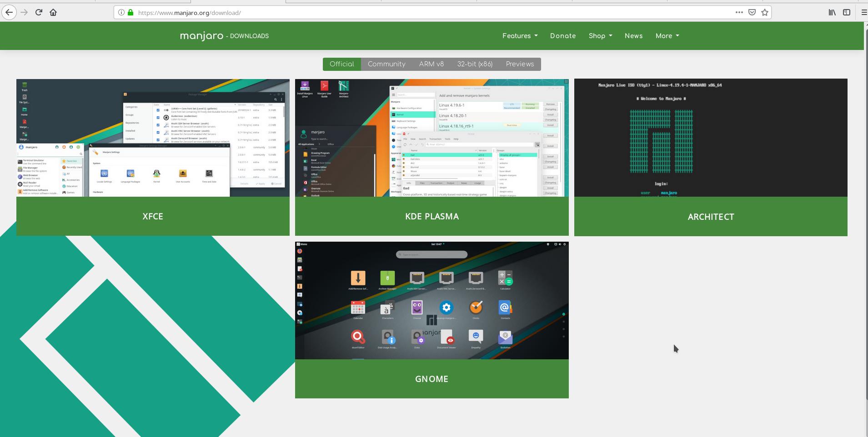Open the Architect terminal screenshot thumbnail
The width and height of the screenshot is (868, 437).
(x=711, y=138)
